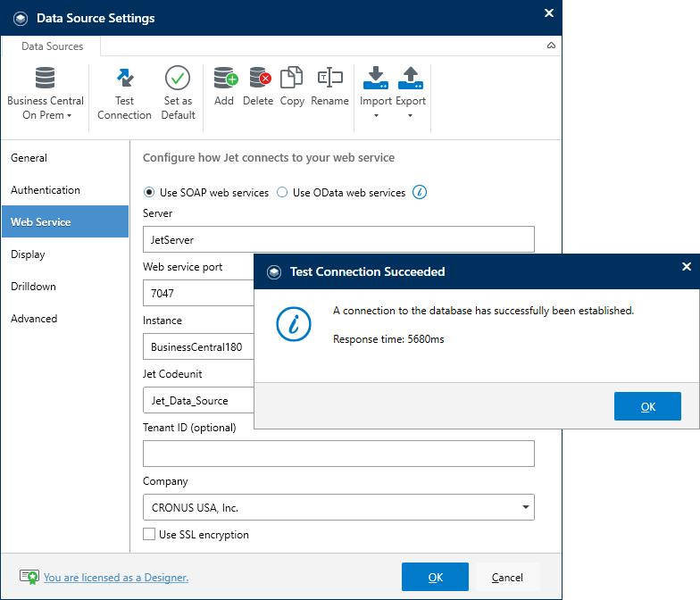Click Set as Default checkmark icon

(177, 78)
